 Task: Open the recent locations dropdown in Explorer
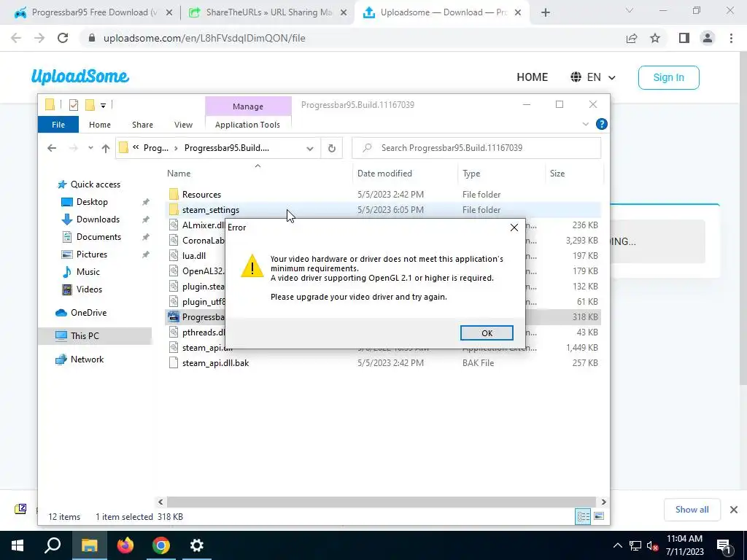coord(90,148)
